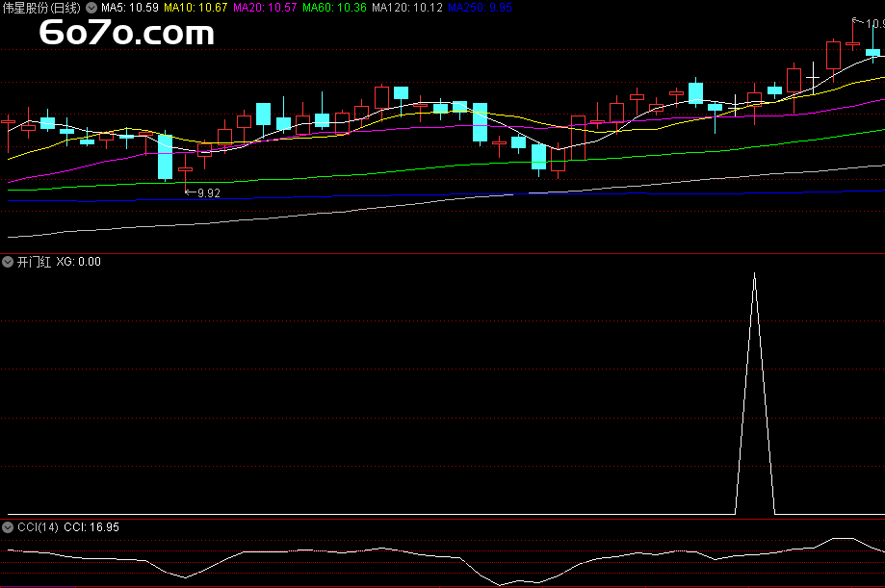885x588 pixels.
Task: Open main chart indicator dropdown beside 伟星股份
Action: coord(91,8)
